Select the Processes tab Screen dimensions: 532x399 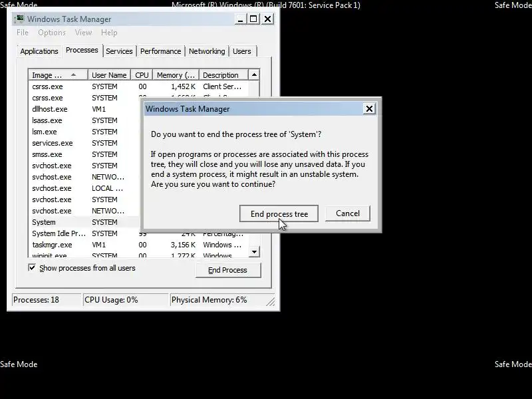click(x=82, y=51)
